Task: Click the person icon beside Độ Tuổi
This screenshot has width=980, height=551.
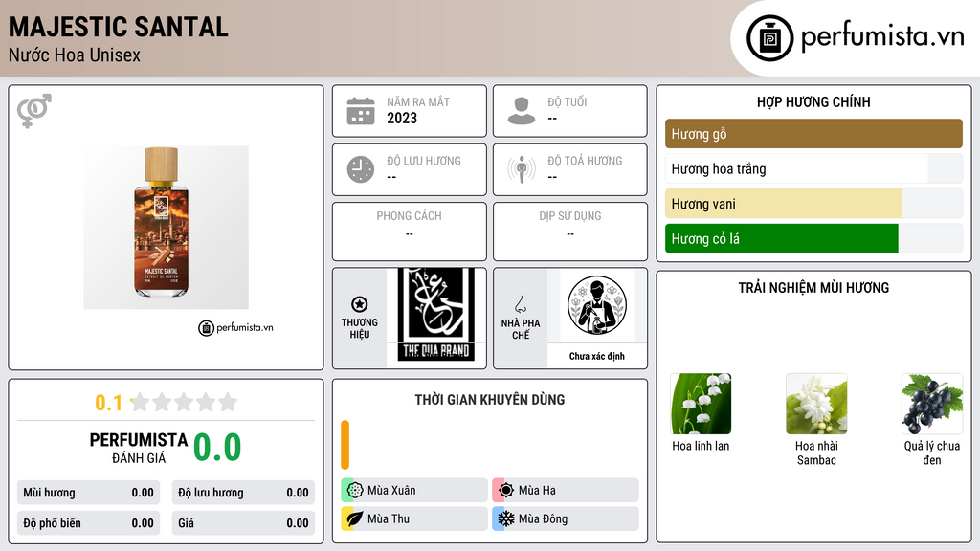Action: [x=522, y=111]
